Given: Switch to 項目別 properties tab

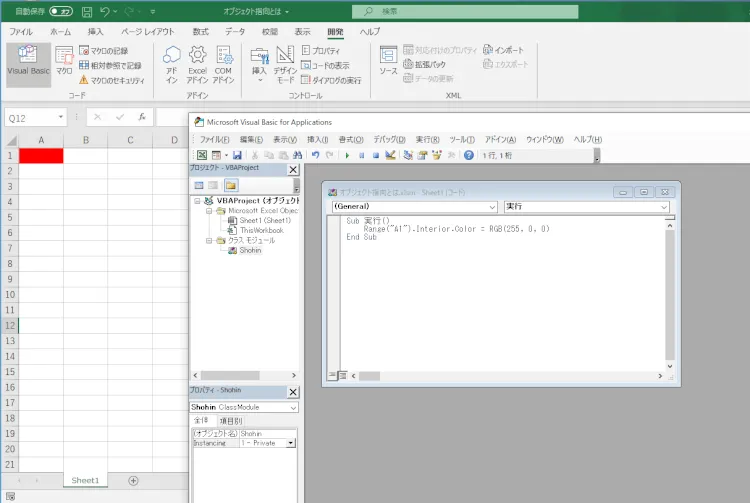Looking at the screenshot, I should click(231, 421).
